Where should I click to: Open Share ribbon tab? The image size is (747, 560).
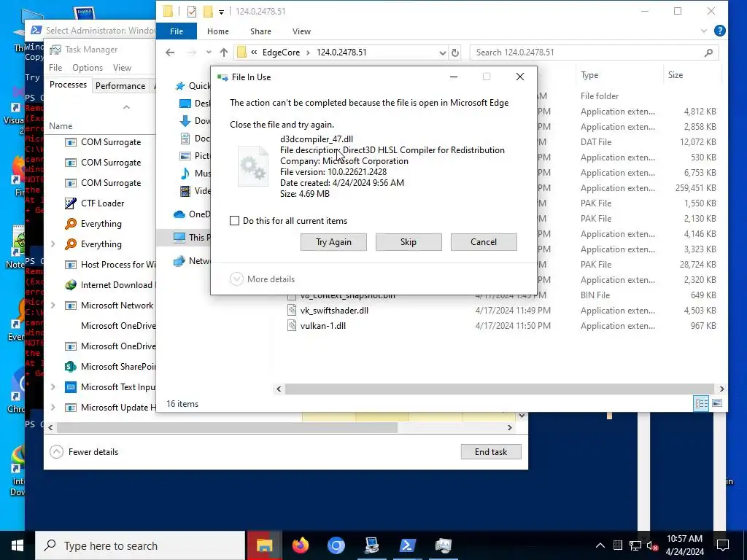pos(260,31)
